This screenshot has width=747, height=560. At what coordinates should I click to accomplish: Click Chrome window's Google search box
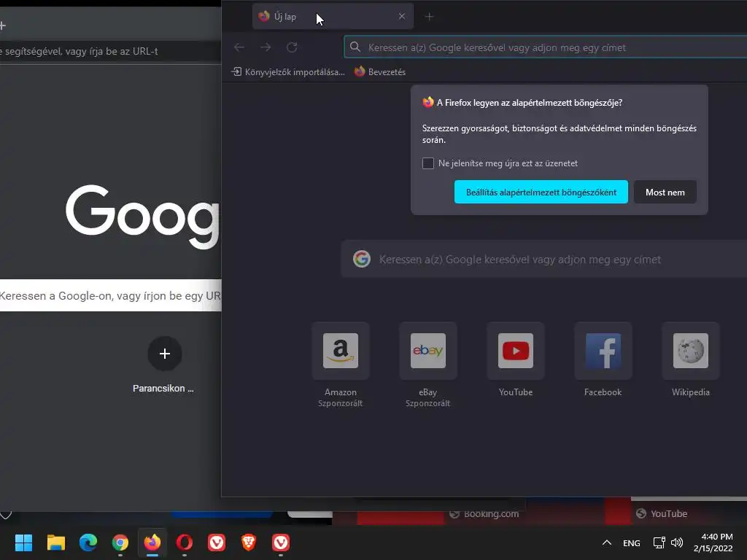coord(111,295)
